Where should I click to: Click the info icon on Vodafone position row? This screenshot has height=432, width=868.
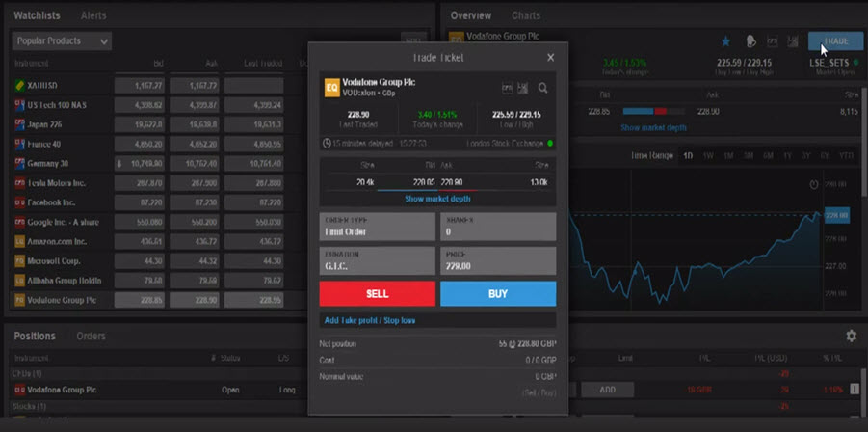point(855,390)
